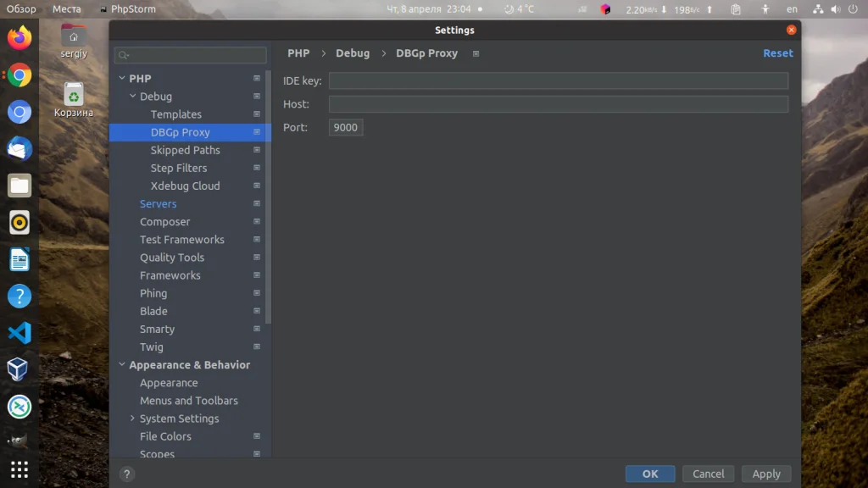This screenshot has width=868, height=488.
Task: Open the help icon in the Settings dialog
Action: click(x=127, y=474)
